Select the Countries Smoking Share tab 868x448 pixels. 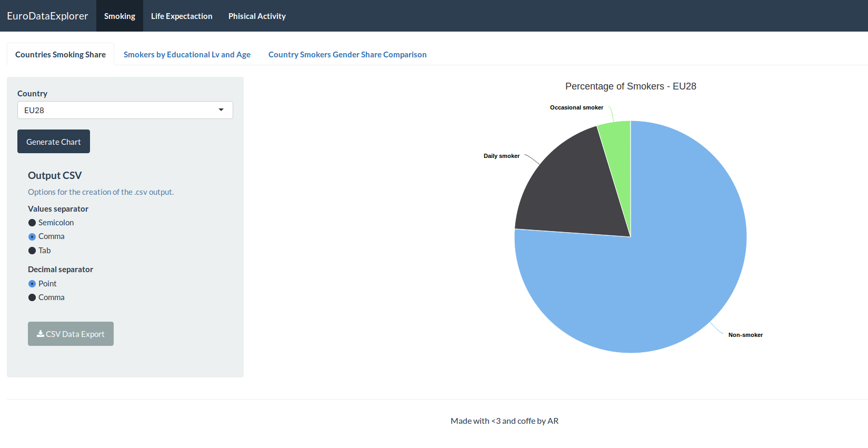click(61, 54)
